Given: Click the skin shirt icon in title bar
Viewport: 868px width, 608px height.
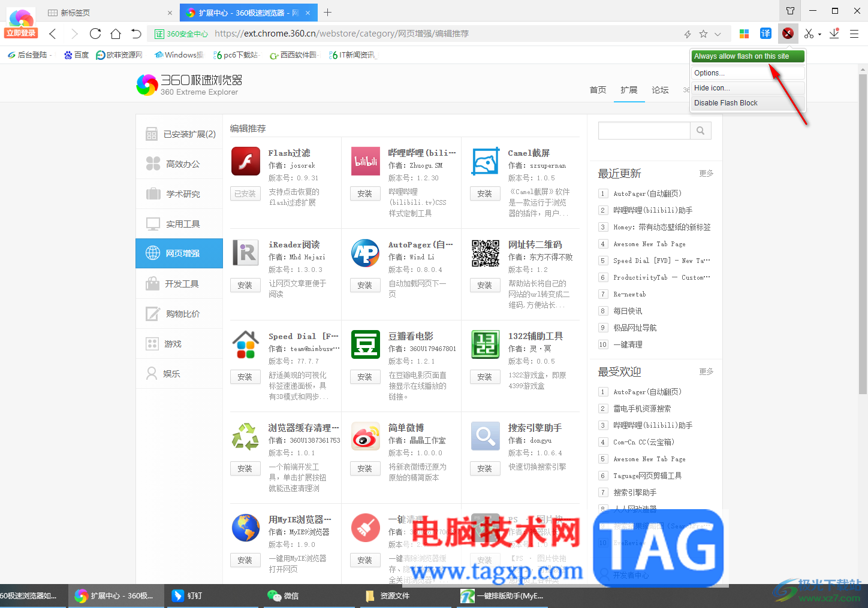Looking at the screenshot, I should (x=790, y=11).
